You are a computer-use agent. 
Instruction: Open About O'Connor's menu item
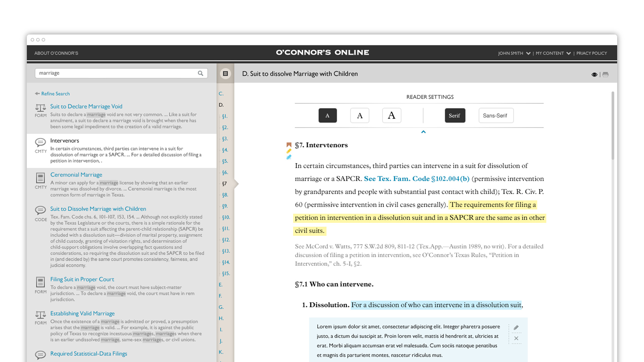(56, 53)
